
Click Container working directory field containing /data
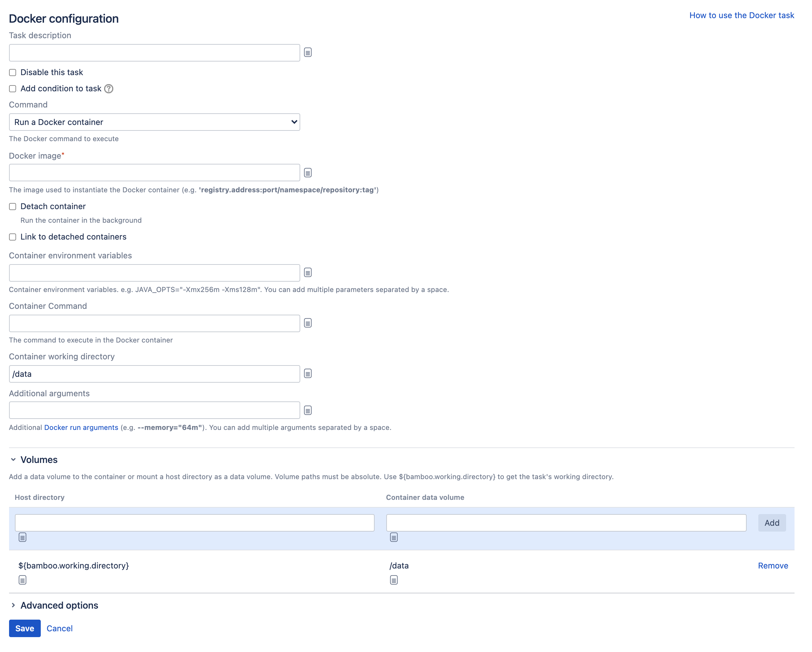(x=154, y=374)
